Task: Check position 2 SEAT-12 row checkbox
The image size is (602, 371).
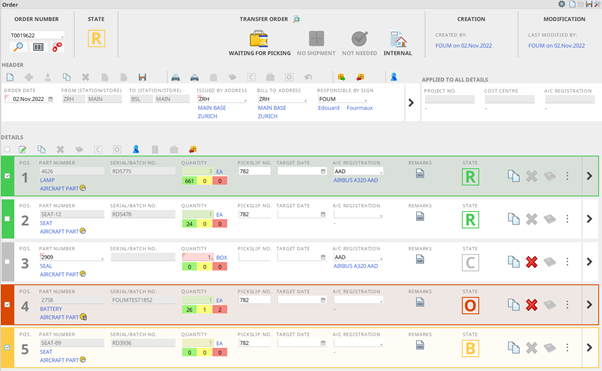Action: 7,219
